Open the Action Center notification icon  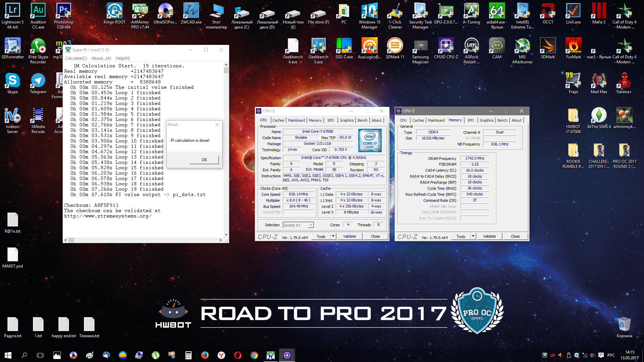pos(601,355)
